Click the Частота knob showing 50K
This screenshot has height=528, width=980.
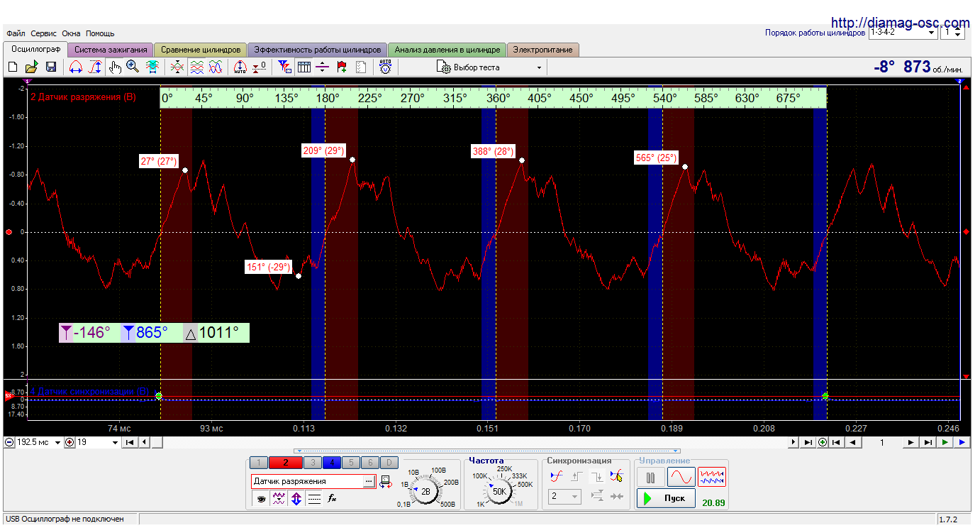click(x=499, y=491)
